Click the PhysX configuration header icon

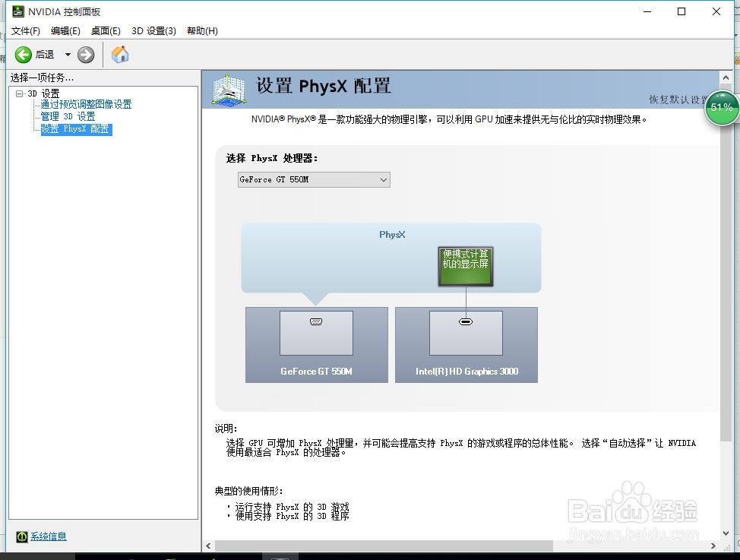click(229, 90)
